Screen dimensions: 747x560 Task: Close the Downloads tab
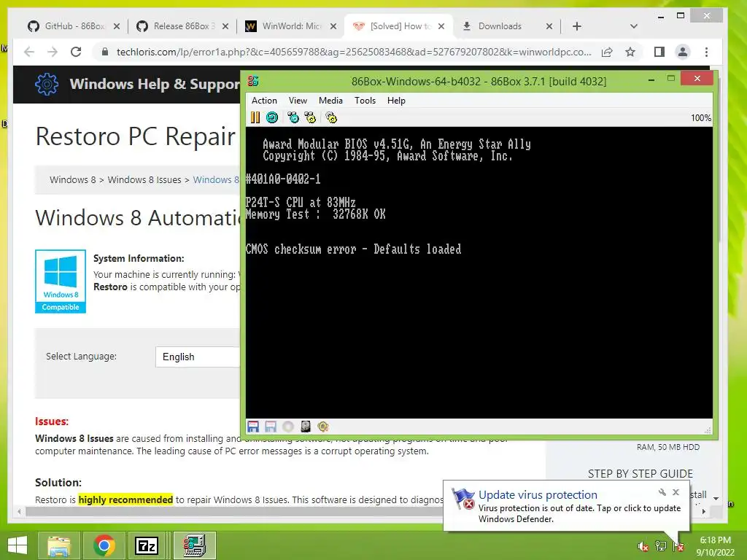549,26
